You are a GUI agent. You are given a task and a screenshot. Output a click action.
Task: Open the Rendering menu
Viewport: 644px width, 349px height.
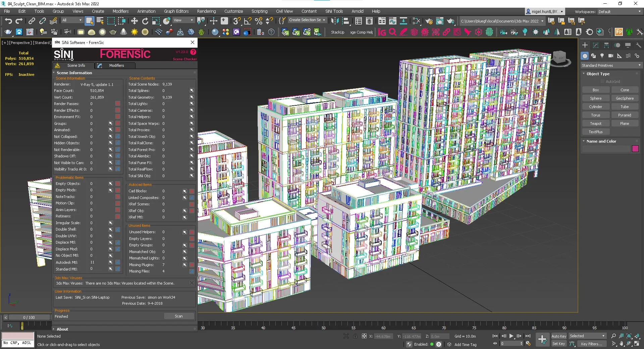[206, 11]
